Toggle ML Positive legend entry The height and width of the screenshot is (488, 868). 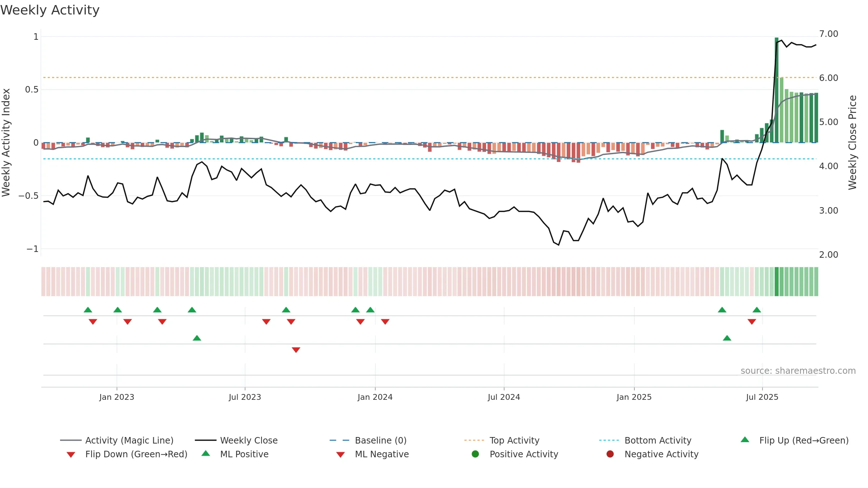tap(235, 454)
